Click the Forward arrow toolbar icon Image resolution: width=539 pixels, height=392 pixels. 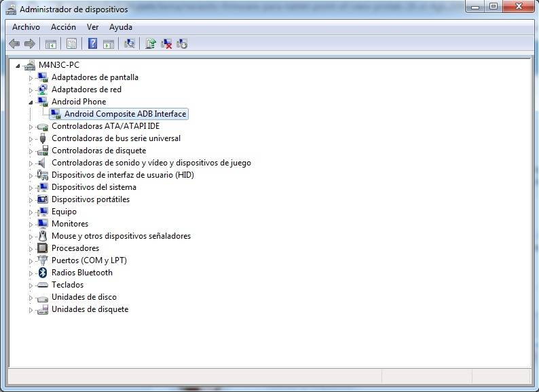30,43
